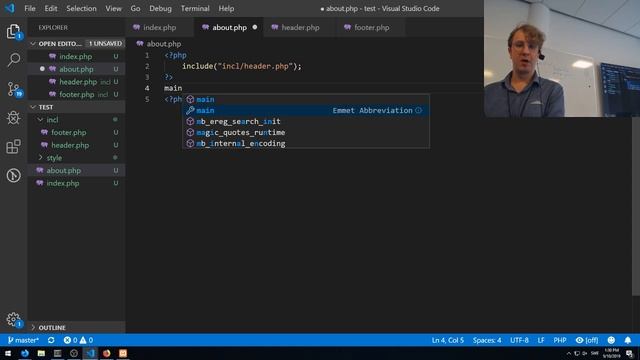Open File Explorer from taskbar
Viewport: 640px width, 360px height.
(x=41, y=353)
